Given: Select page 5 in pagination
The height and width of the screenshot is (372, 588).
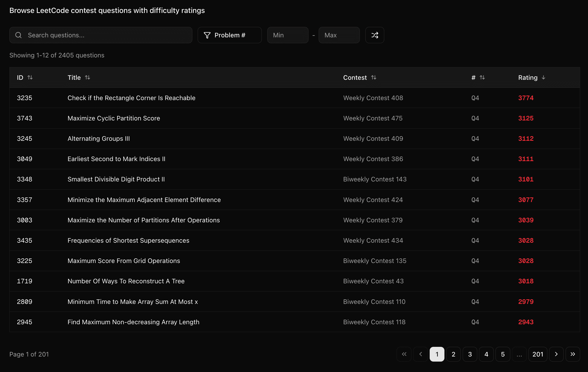Looking at the screenshot, I should tap(503, 354).
